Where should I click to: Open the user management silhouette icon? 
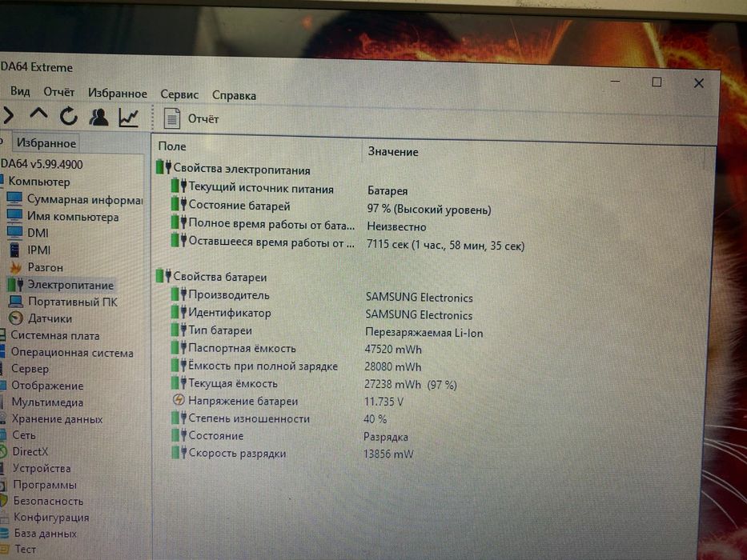(98, 117)
